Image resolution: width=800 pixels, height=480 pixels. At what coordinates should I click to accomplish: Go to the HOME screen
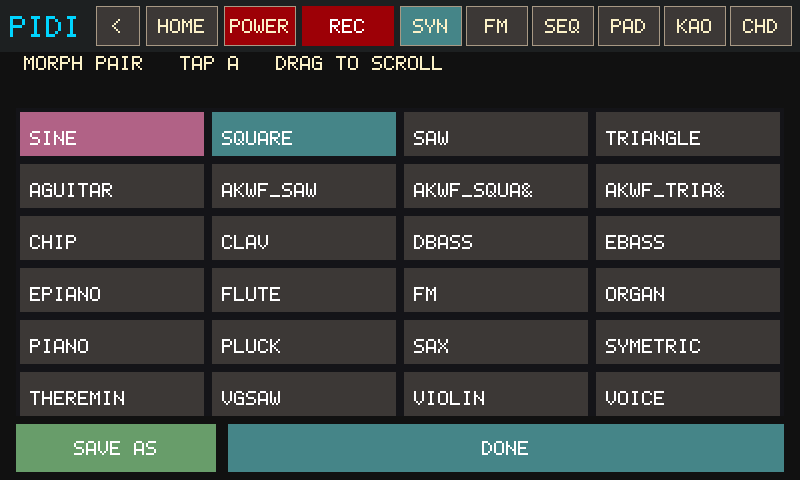182,26
